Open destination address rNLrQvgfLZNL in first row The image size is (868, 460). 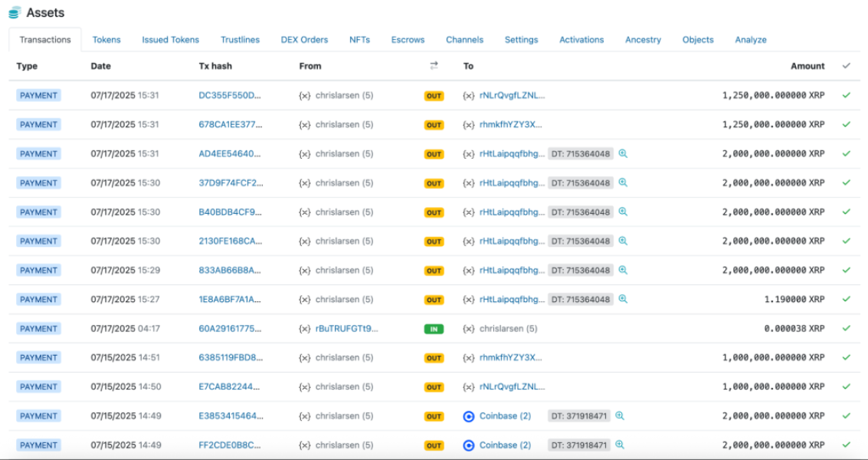pyautogui.click(x=512, y=96)
